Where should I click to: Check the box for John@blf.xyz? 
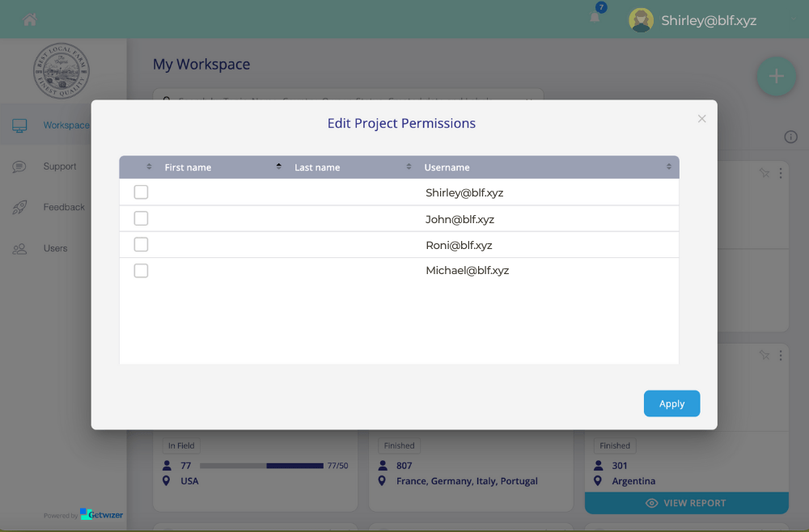(141, 218)
